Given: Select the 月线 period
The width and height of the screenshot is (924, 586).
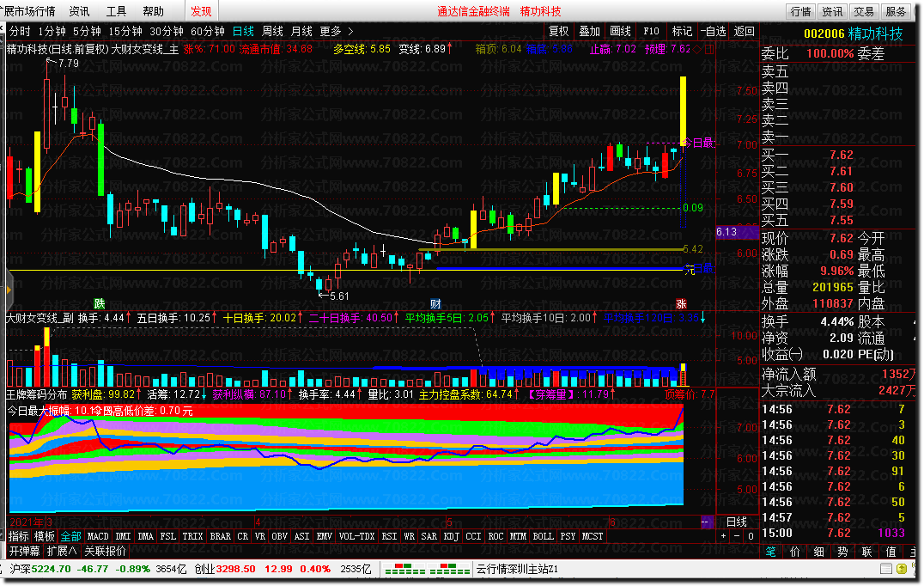Looking at the screenshot, I should [301, 31].
